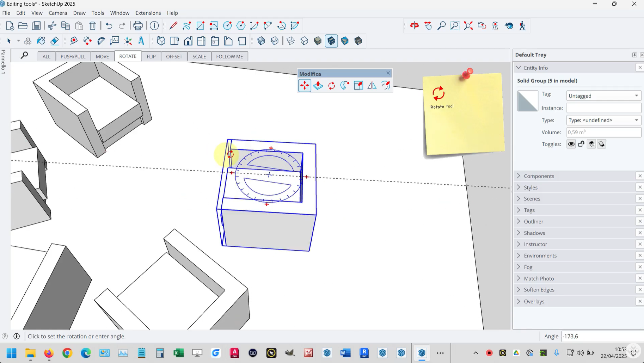Select the Push/Pull tool in Modifica toolbar
Screen dimensions: 644x363
(x=318, y=86)
